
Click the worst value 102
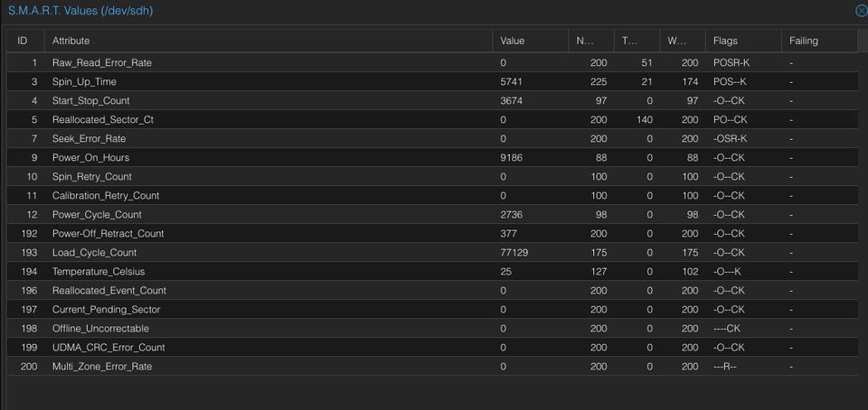click(690, 271)
